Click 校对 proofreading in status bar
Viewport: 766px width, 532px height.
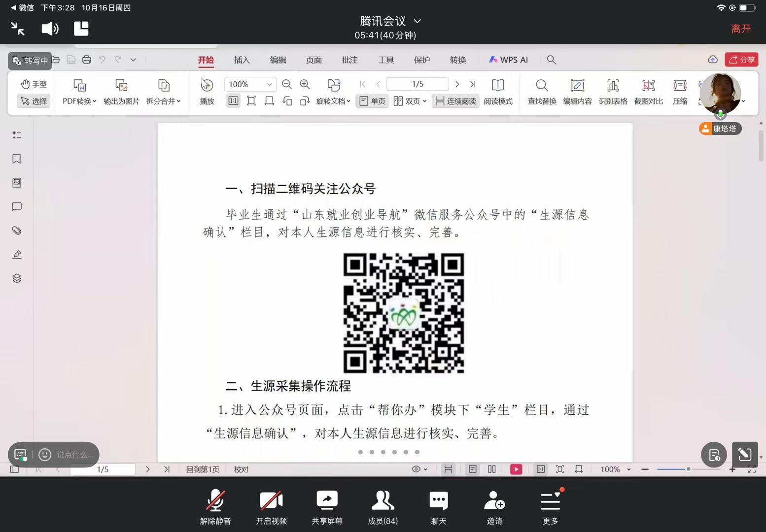[241, 469]
